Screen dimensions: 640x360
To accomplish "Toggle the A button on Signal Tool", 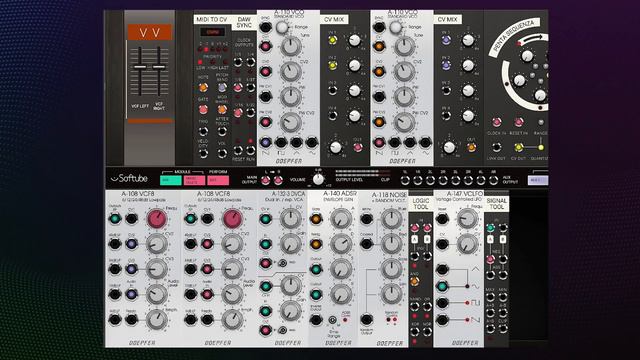I will pyautogui.click(x=490, y=239).
